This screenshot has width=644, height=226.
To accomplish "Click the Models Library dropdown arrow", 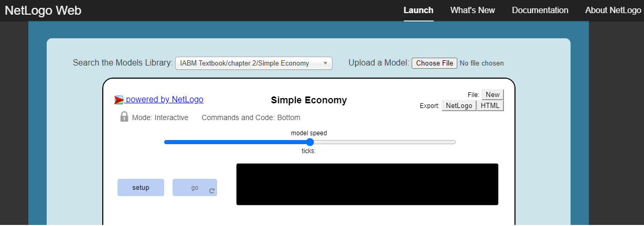I will tap(325, 63).
